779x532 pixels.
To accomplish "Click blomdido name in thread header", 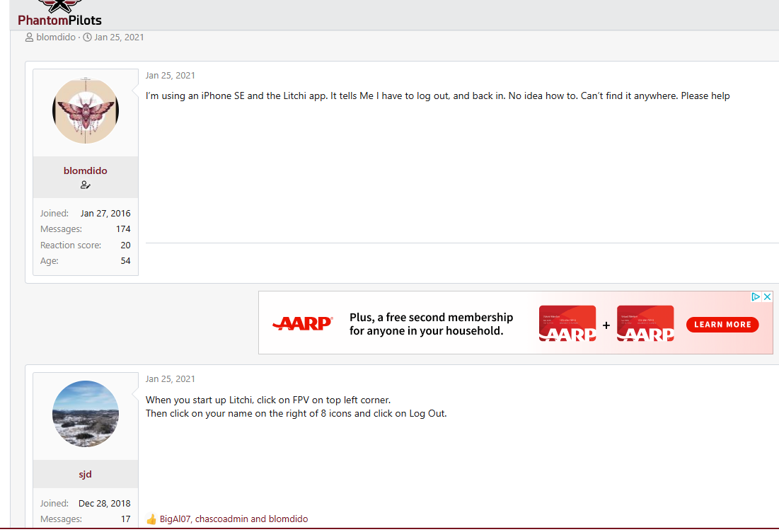I will [56, 37].
